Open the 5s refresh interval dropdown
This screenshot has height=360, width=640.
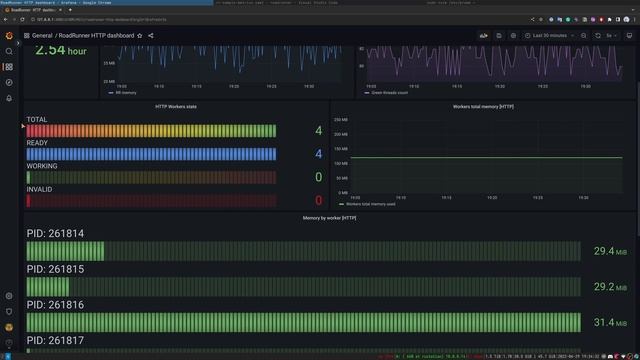click(611, 36)
